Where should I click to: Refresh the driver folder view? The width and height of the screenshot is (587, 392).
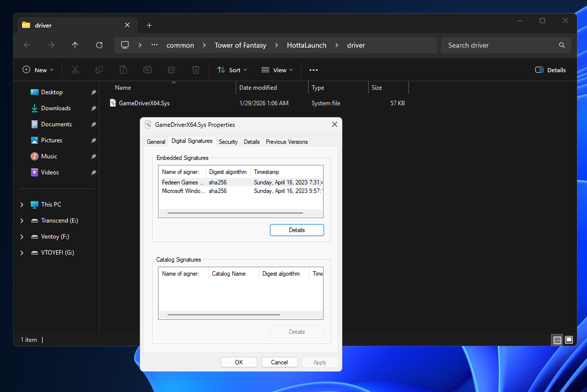[x=99, y=45]
